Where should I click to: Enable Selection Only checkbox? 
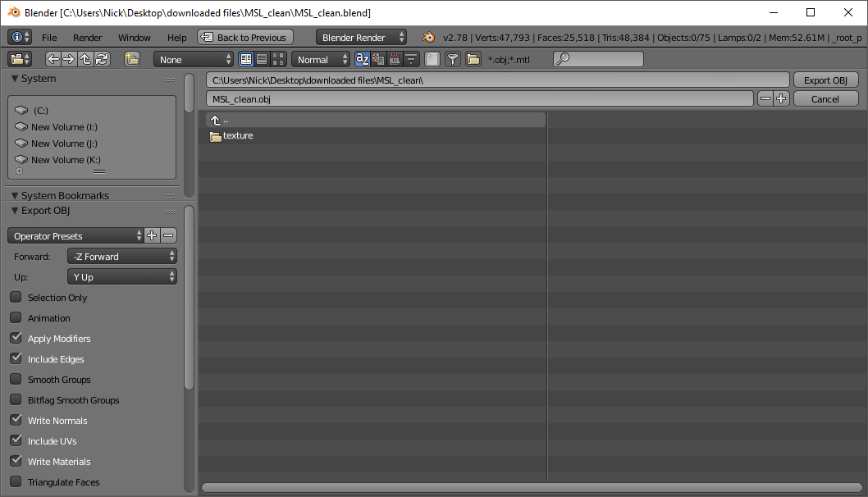(16, 297)
